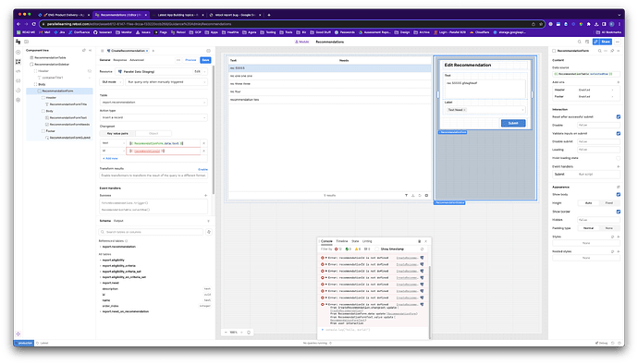This screenshot has height=364, width=638.
Task: Toggle Show border checkbox
Action: [x=618, y=212]
